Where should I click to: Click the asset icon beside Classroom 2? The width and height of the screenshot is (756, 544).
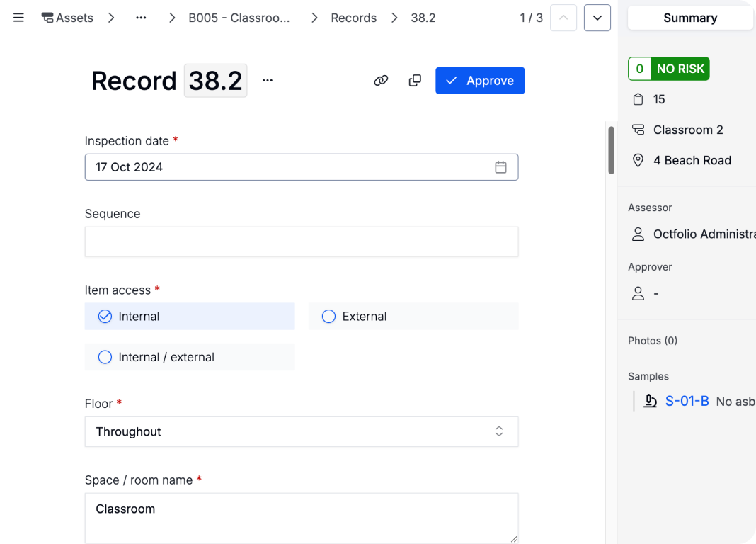[638, 130]
